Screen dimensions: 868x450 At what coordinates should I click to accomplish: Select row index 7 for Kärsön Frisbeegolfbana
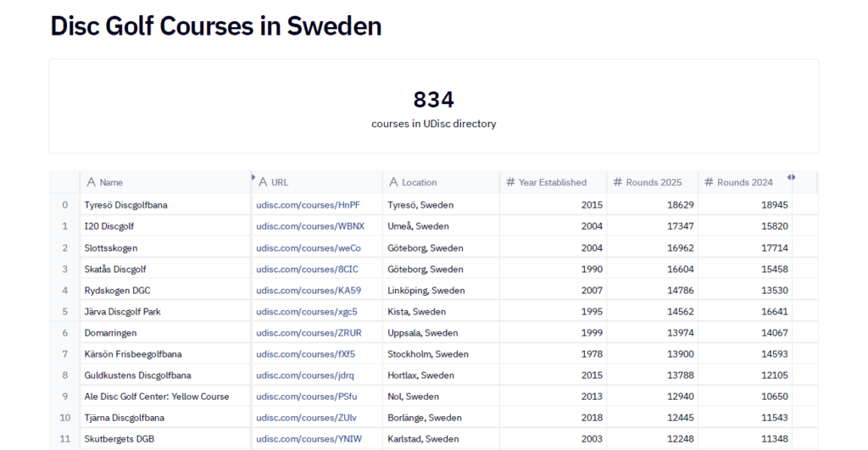click(64, 353)
